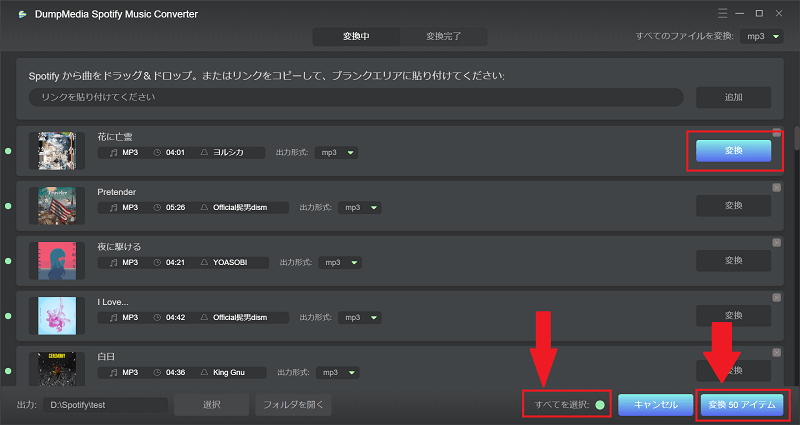
Task: Click the キャンセル button
Action: tap(656, 405)
